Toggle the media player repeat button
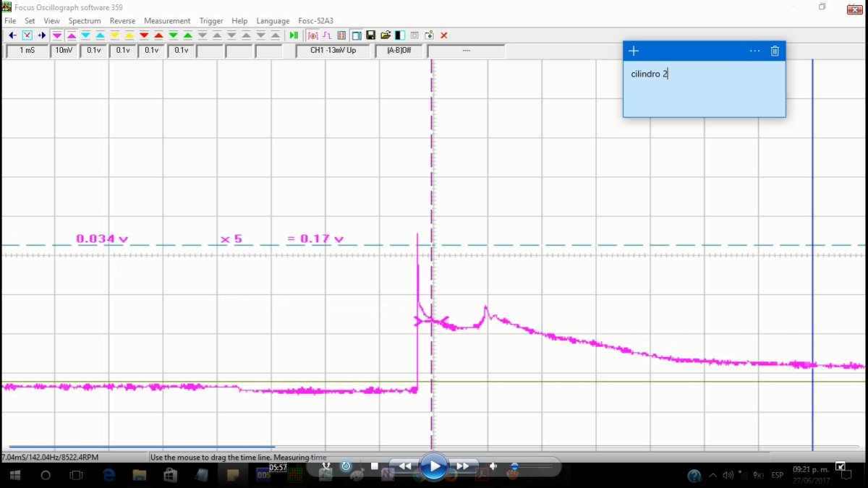The height and width of the screenshot is (488, 868). [346, 466]
